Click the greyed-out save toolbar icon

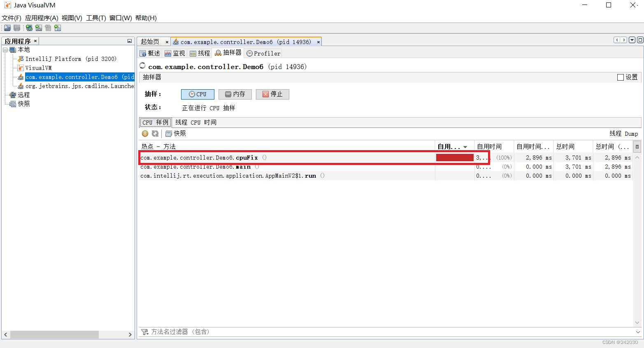(17, 28)
